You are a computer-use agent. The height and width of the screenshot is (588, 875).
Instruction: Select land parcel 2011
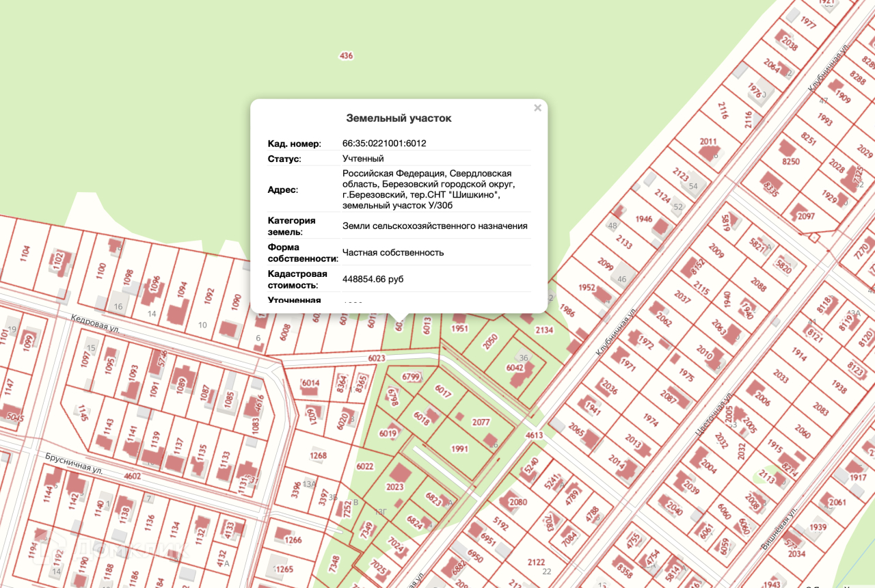(x=708, y=142)
